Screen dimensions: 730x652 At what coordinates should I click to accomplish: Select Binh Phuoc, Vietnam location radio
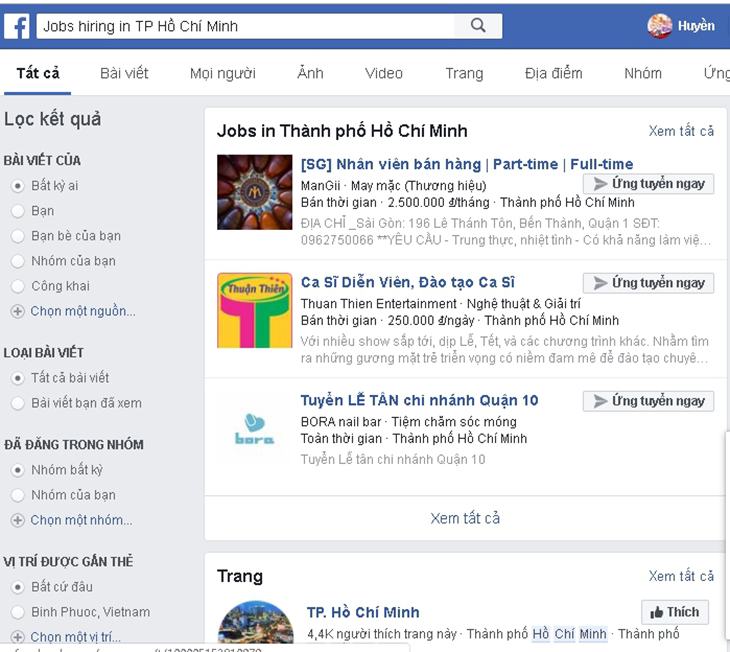[x=17, y=612]
